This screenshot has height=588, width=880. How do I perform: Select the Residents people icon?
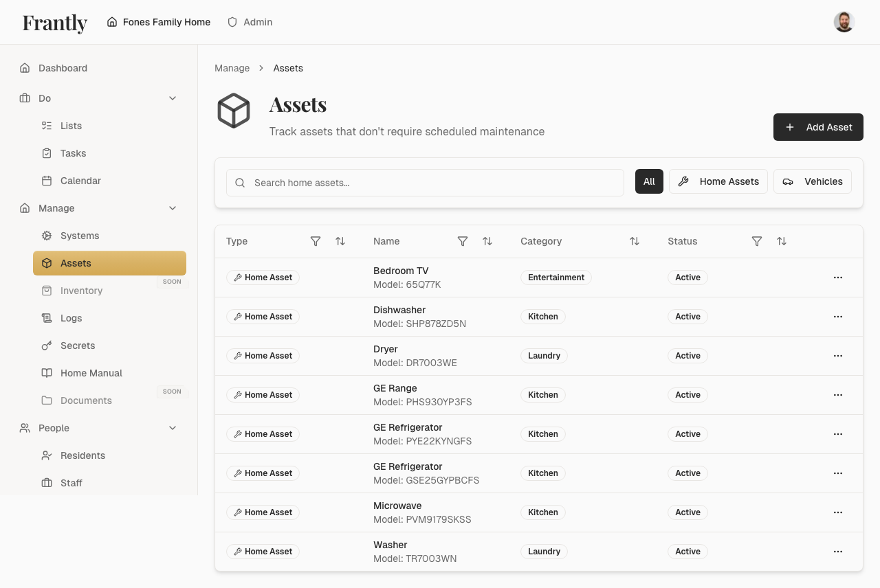point(46,455)
